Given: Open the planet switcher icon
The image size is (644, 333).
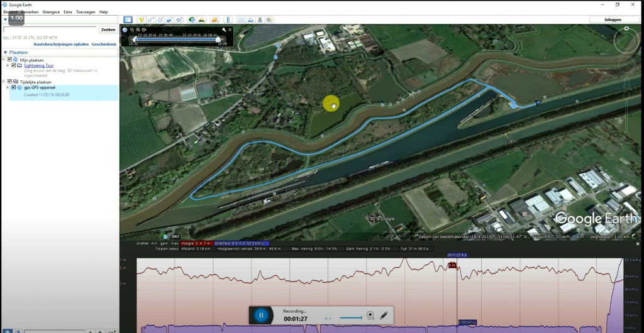Looking at the screenshot, I should click(x=214, y=19).
